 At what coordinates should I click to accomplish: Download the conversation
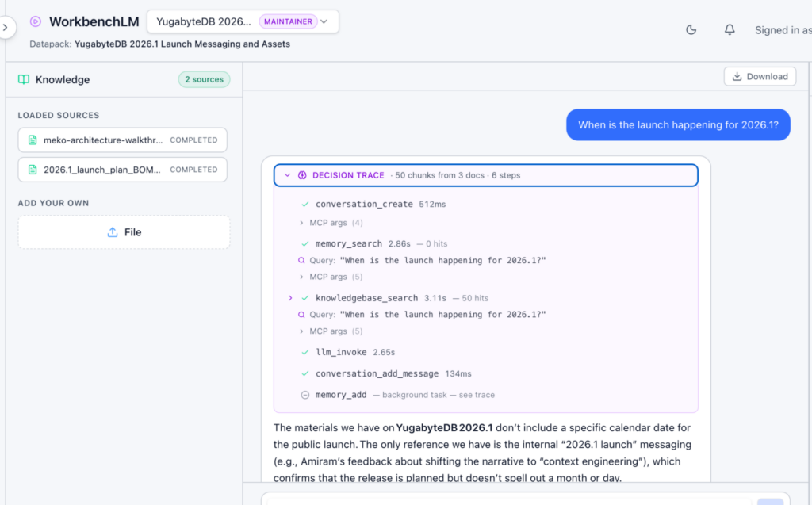(x=760, y=77)
